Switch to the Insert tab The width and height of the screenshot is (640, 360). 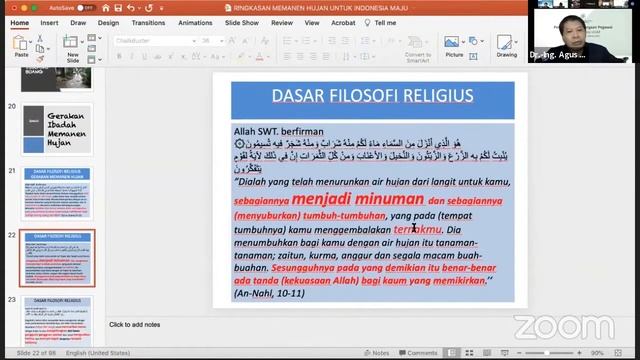click(x=49, y=23)
